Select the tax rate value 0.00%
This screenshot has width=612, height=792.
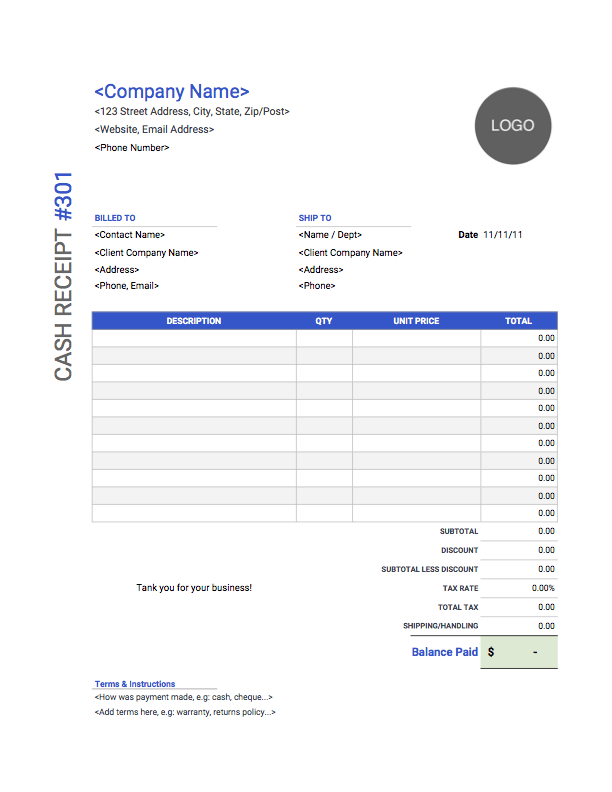(x=543, y=588)
